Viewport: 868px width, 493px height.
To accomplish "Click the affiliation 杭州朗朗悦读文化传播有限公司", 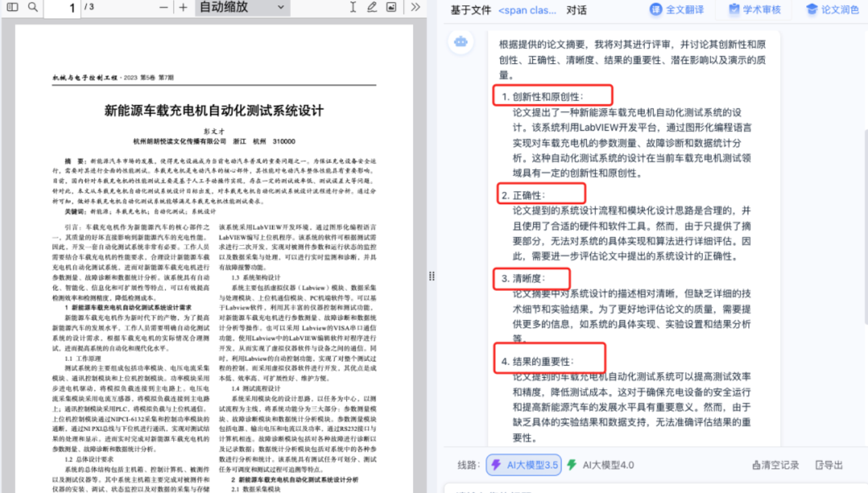I will pos(180,141).
